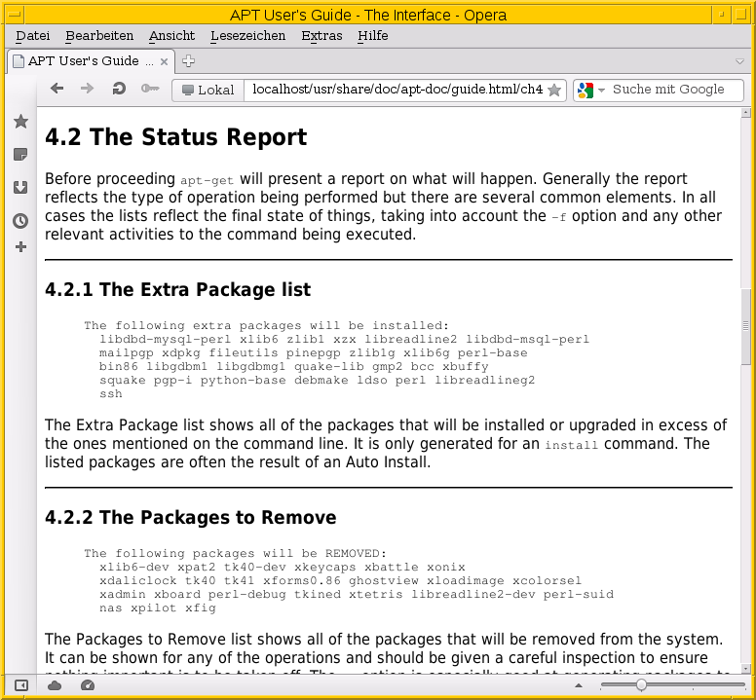Toggle the panel sidebar in status bar
Image resolution: width=756 pixels, height=700 pixels.
coord(21,685)
